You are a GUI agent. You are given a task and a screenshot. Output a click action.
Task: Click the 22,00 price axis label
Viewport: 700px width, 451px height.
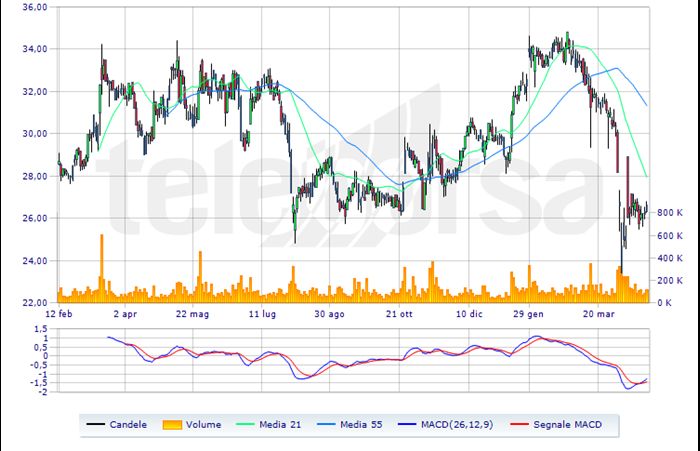coord(35,303)
